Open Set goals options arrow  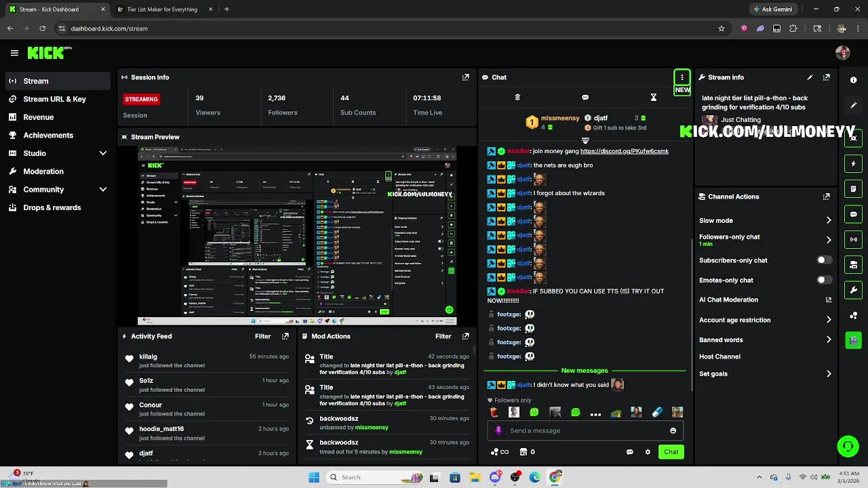828,373
